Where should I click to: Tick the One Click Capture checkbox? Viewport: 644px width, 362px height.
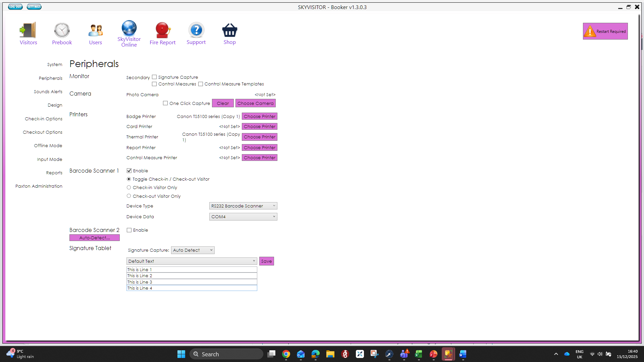tap(165, 103)
